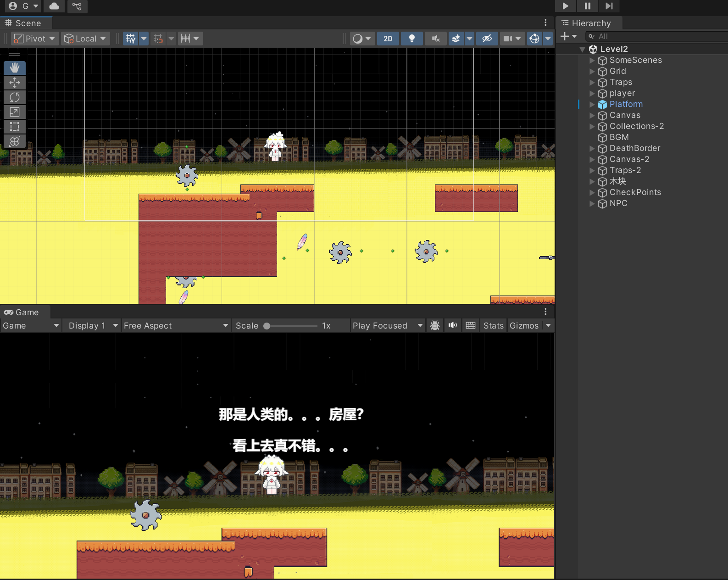Click the Stats button
This screenshot has height=580, width=728.
tap(493, 326)
